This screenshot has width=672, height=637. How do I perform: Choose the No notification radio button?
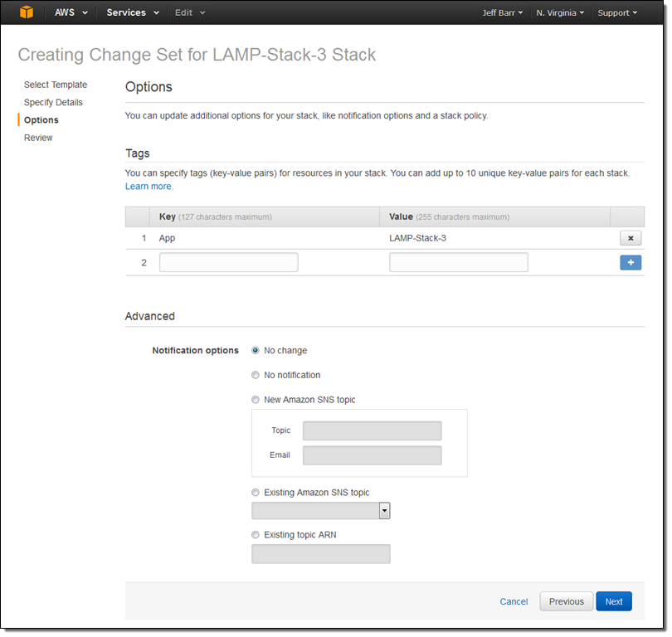pyautogui.click(x=256, y=376)
